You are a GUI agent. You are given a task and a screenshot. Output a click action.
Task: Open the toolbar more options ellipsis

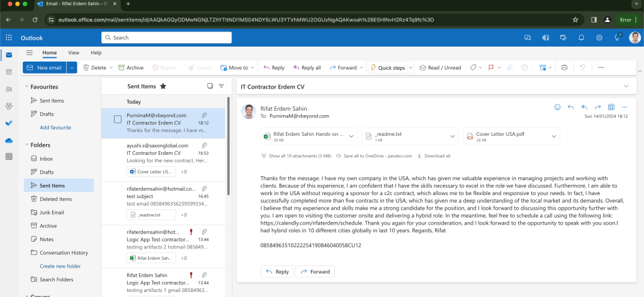pyautogui.click(x=601, y=68)
